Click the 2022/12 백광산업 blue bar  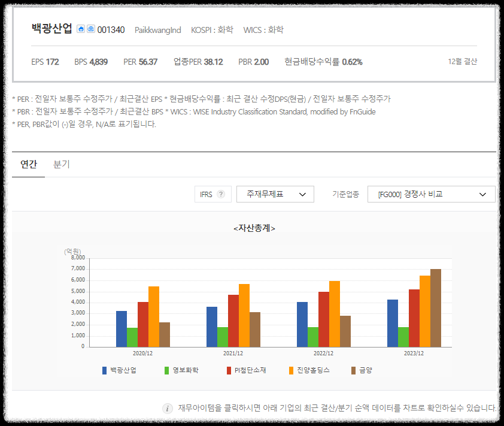coord(302,324)
